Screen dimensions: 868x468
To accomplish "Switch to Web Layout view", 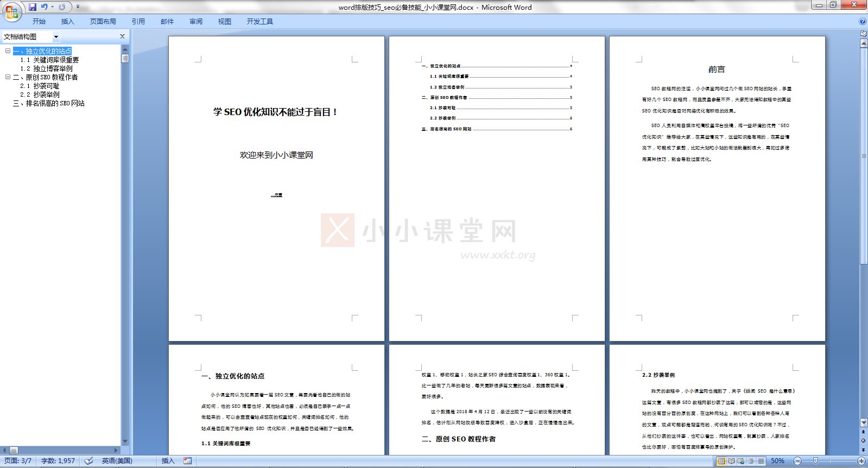I will (741, 461).
